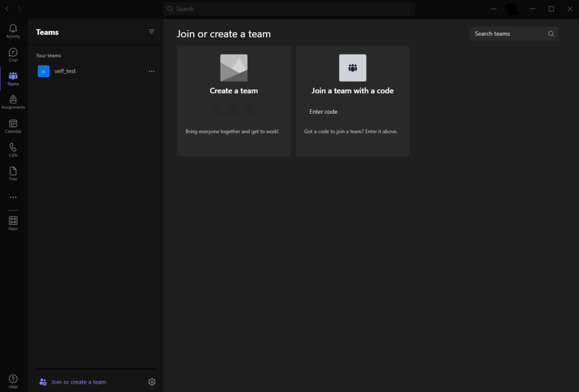Minimize the Teams window
Image resolution: width=579 pixels, height=392 pixels.
point(533,9)
